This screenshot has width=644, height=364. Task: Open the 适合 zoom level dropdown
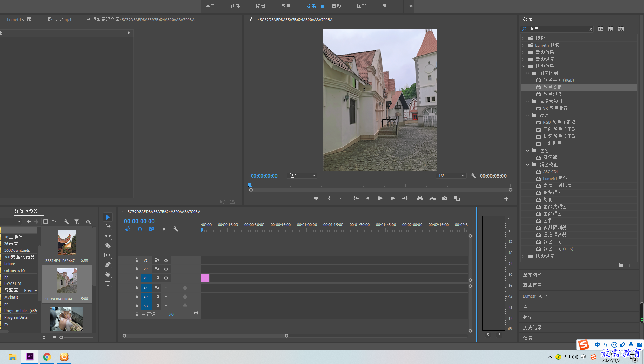pos(302,175)
